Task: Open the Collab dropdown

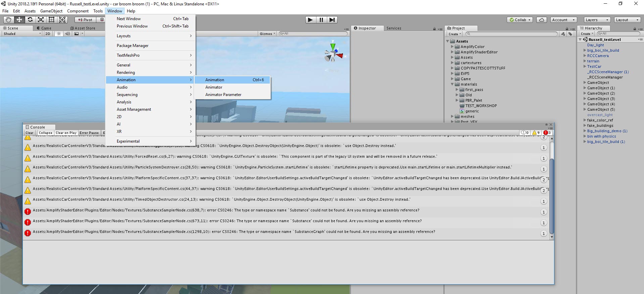Action: tap(520, 20)
